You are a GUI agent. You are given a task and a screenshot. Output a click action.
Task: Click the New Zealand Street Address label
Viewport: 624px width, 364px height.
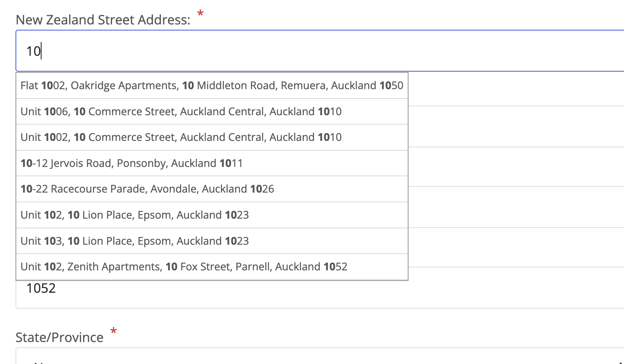pyautogui.click(x=103, y=20)
